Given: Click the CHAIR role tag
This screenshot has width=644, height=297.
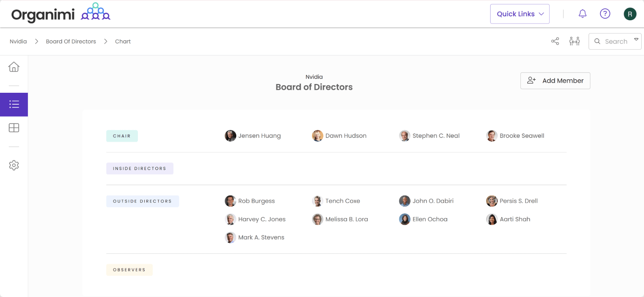Looking at the screenshot, I should (122, 136).
